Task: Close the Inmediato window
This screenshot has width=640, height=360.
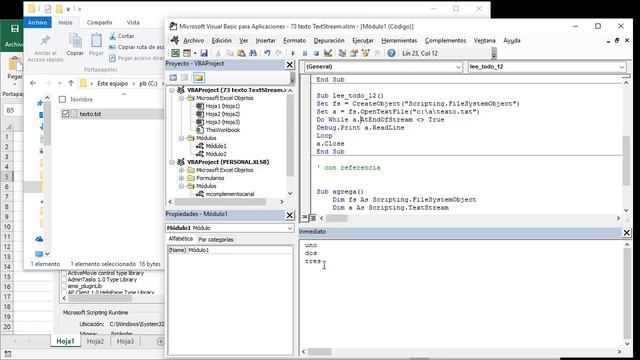Action: click(x=627, y=232)
